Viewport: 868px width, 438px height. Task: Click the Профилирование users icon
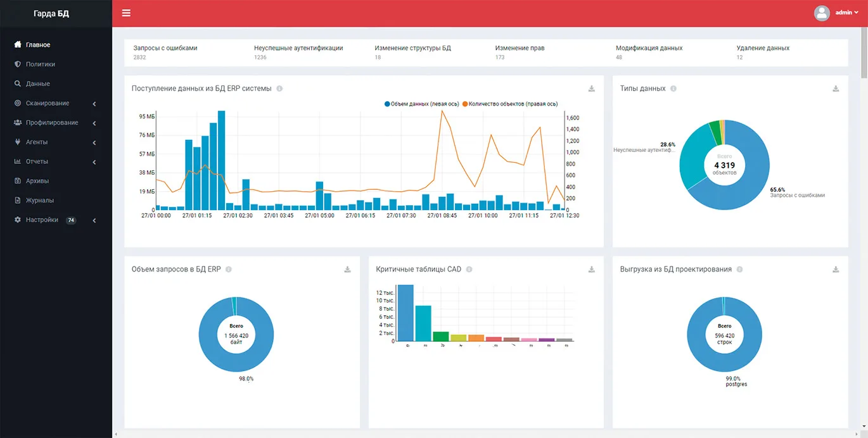click(x=18, y=123)
